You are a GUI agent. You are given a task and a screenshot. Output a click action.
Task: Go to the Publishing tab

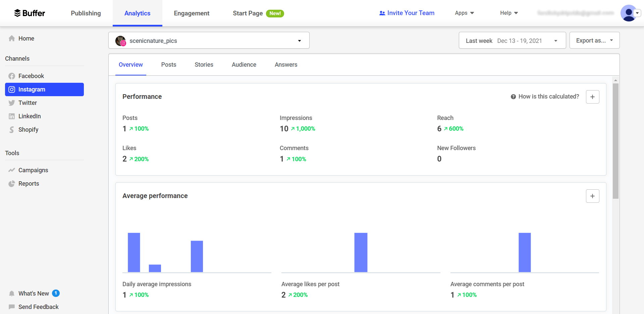pos(86,13)
